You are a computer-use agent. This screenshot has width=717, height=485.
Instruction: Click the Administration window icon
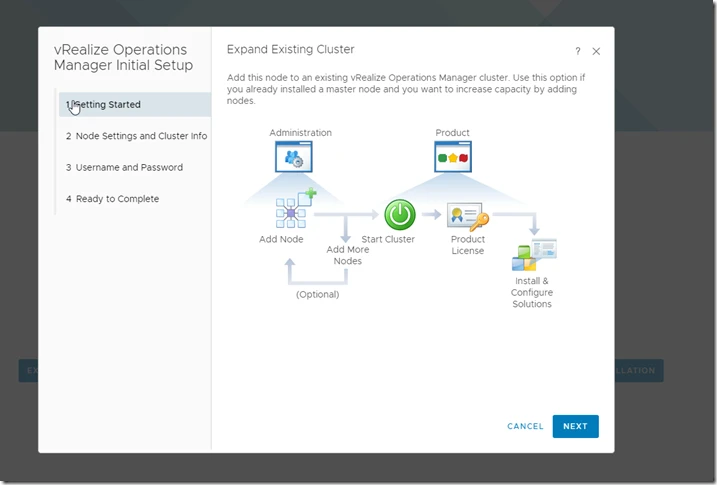pos(294,157)
